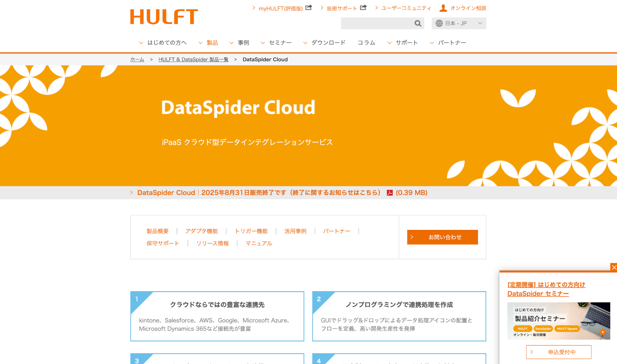Open the オンライン相談 link
This screenshot has height=364, width=617.
468,8
